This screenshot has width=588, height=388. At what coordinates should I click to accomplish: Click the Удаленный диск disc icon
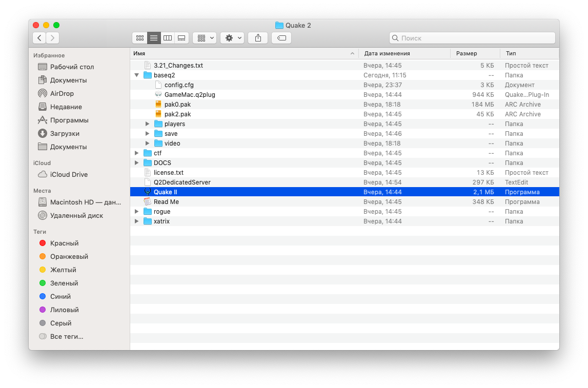pos(43,216)
